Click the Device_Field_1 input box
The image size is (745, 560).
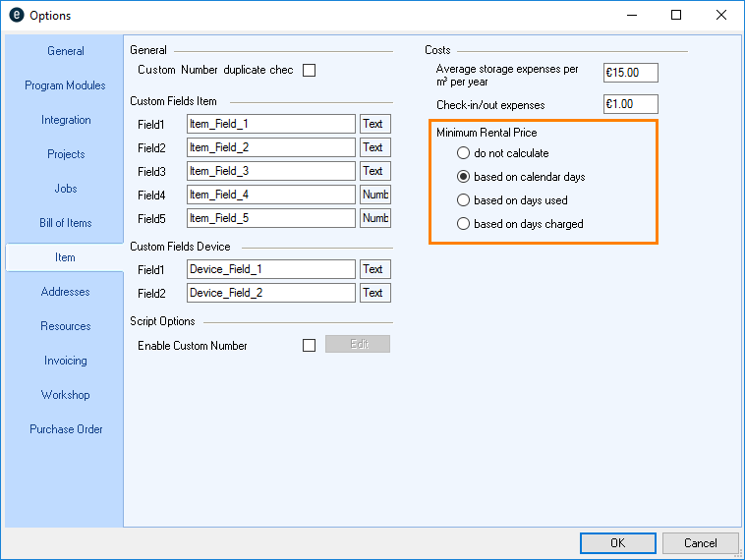(270, 269)
